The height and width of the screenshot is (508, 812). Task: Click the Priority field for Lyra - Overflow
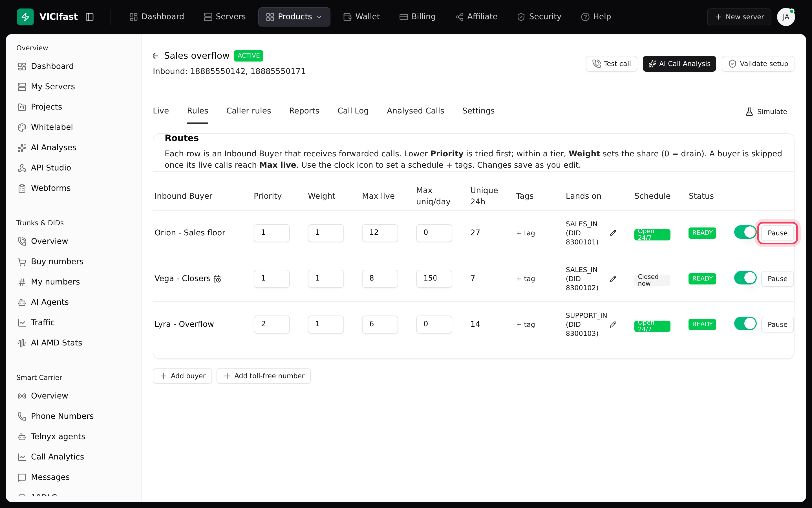click(272, 324)
